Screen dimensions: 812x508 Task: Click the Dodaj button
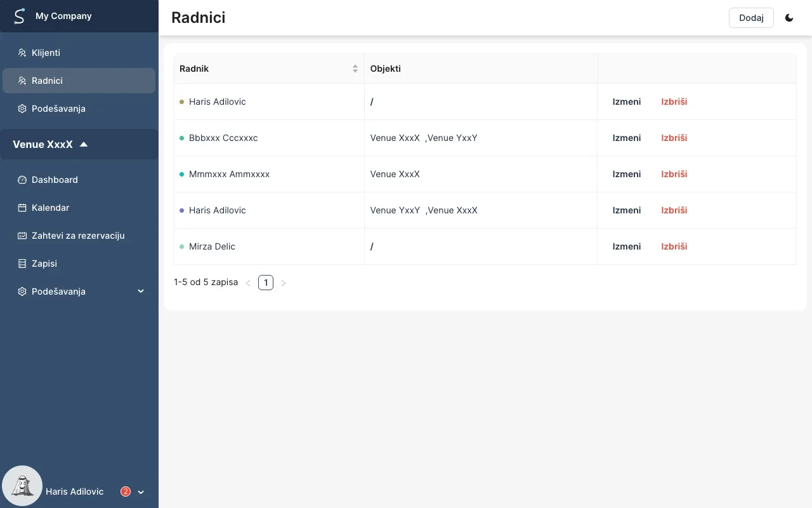click(751, 18)
